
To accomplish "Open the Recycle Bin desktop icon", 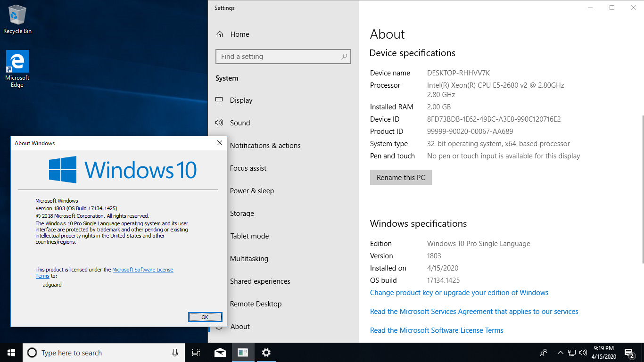I will pyautogui.click(x=17, y=20).
